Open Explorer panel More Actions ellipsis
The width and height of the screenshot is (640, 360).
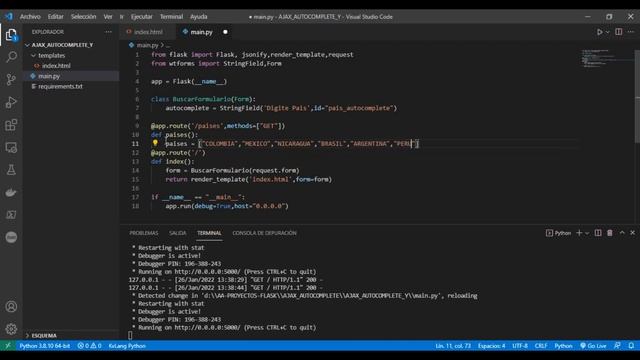coord(108,32)
